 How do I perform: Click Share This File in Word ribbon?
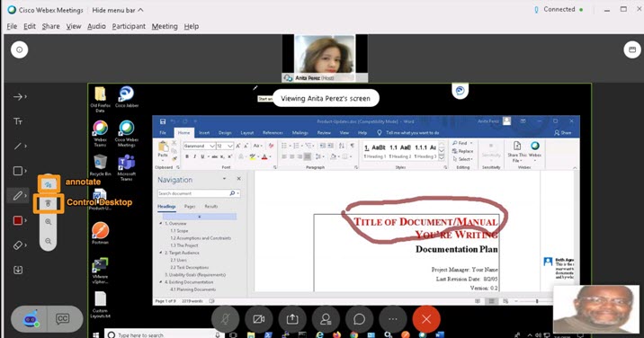(x=517, y=152)
